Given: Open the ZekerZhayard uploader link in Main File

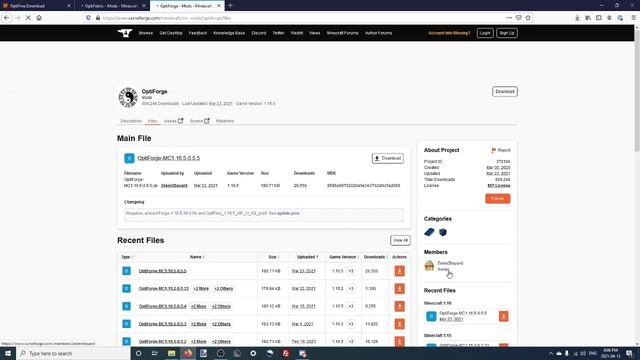Looking at the screenshot, I should (x=174, y=186).
